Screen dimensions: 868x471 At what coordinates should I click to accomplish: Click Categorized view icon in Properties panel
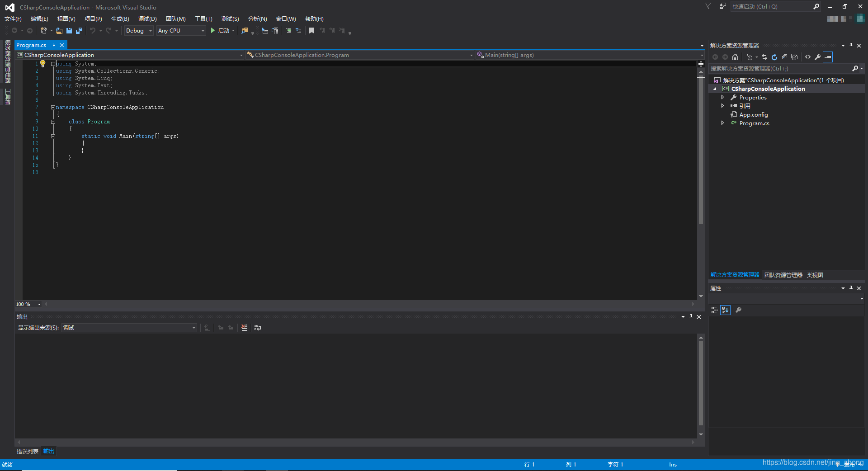coord(715,310)
